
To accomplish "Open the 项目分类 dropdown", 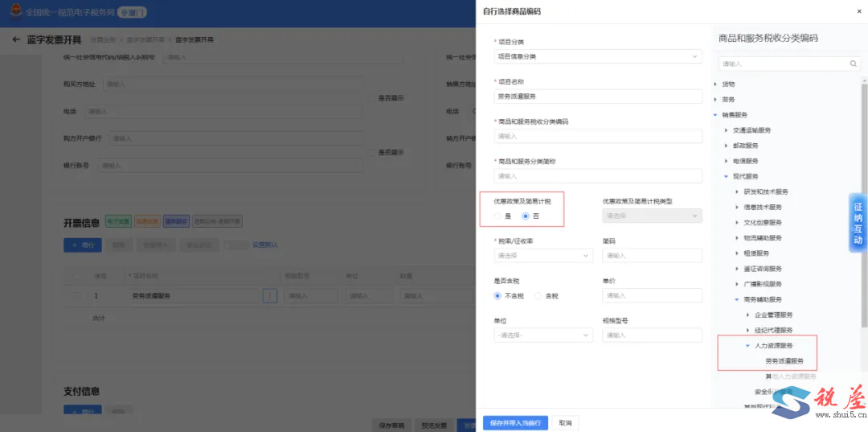I will click(598, 56).
